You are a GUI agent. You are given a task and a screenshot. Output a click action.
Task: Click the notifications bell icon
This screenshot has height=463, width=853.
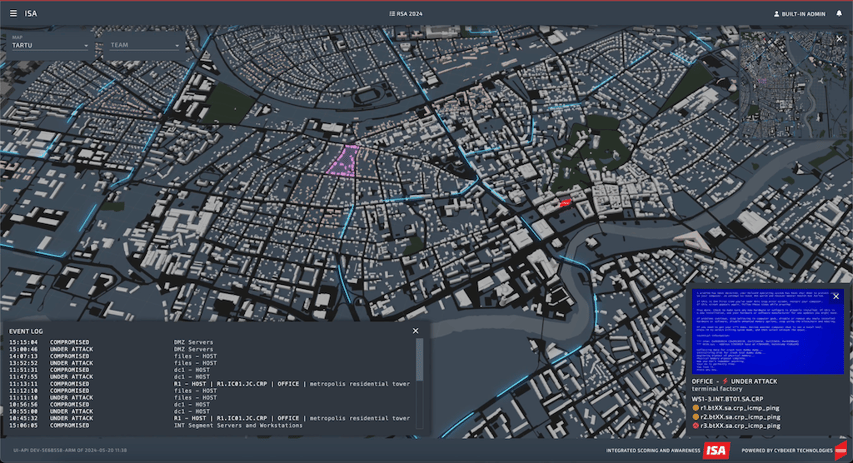(x=839, y=14)
